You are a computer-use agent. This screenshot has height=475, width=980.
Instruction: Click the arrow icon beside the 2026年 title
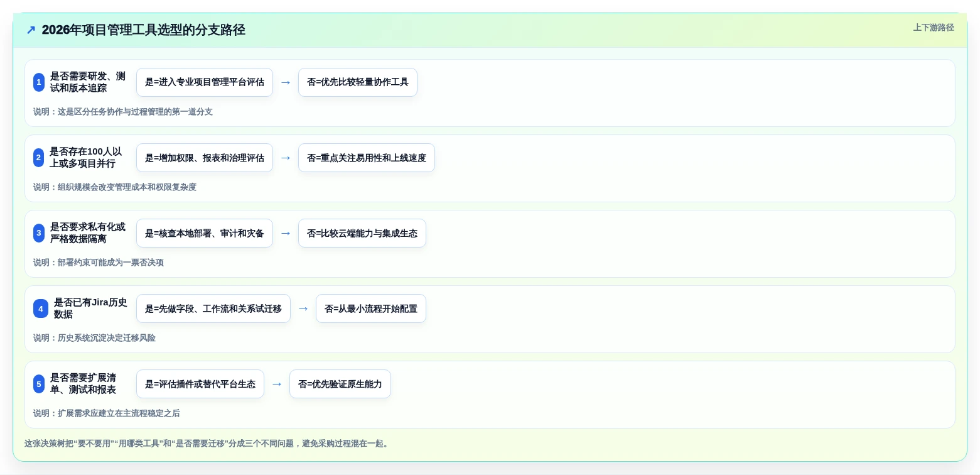point(31,30)
